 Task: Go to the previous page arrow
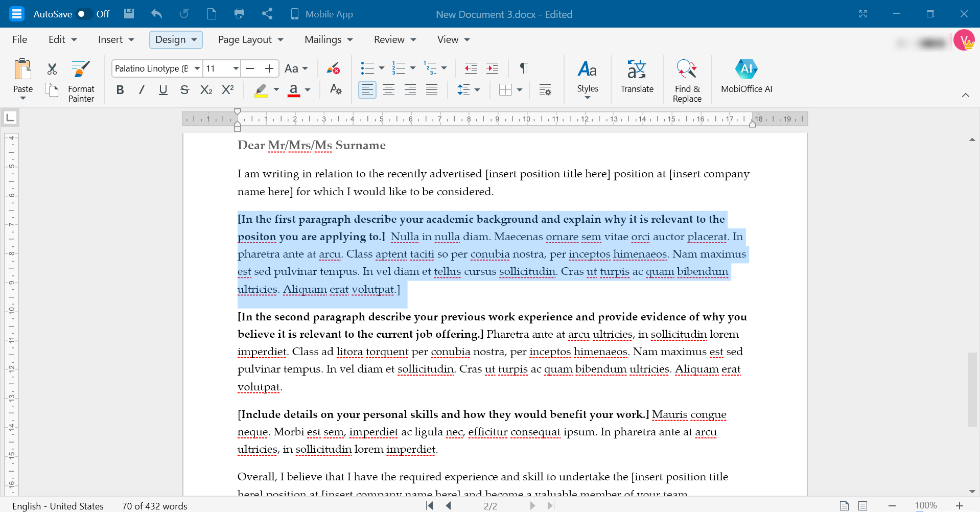pos(449,506)
